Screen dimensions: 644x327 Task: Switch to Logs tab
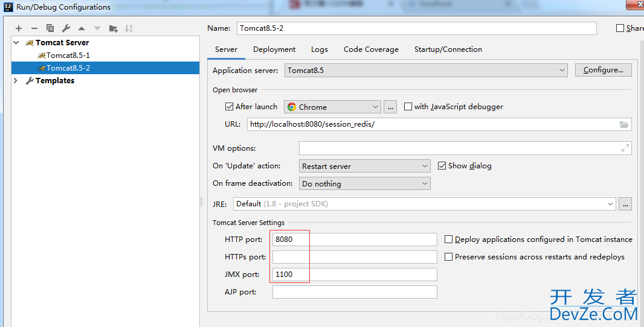(320, 49)
